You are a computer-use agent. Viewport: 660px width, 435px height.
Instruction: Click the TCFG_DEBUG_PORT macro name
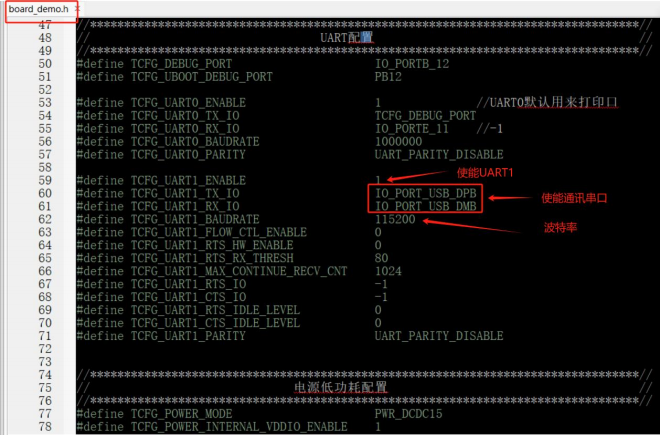click(x=181, y=64)
